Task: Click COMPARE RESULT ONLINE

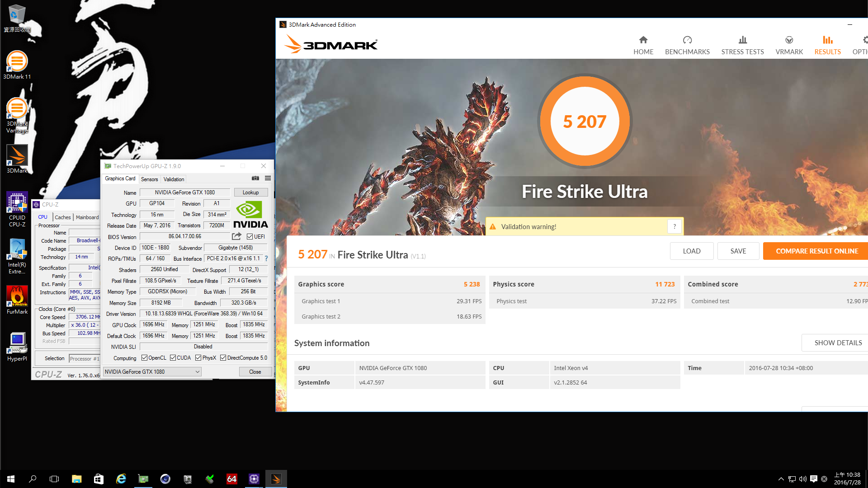Action: 816,251
